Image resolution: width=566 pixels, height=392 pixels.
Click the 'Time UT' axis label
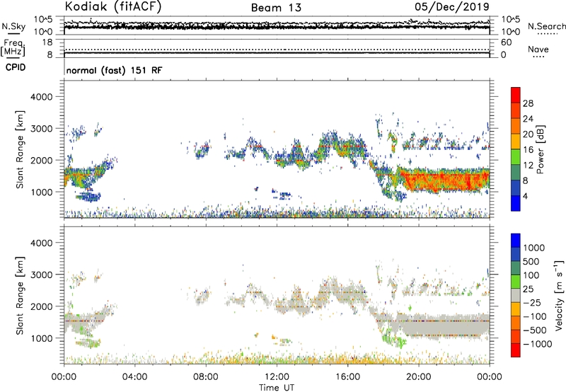pos(277,388)
